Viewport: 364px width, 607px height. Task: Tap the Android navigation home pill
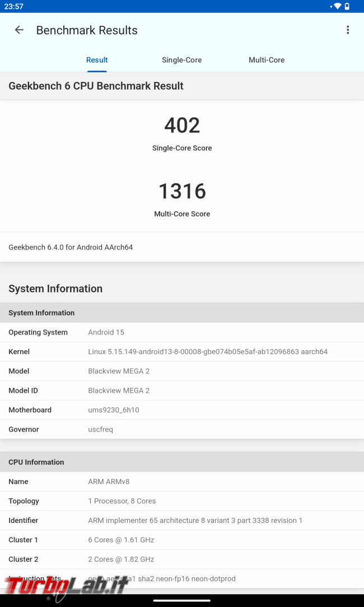182,601
